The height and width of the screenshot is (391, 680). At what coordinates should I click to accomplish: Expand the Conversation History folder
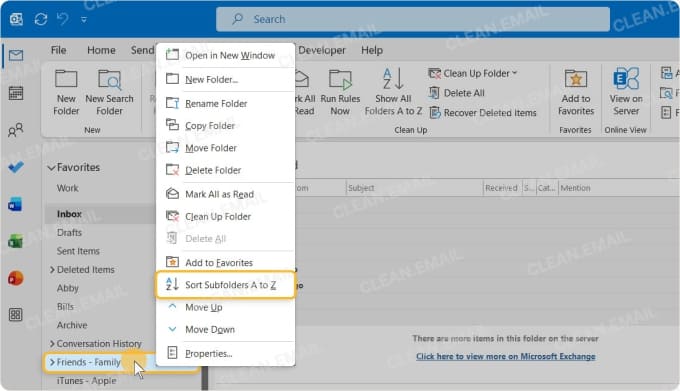[52, 344]
